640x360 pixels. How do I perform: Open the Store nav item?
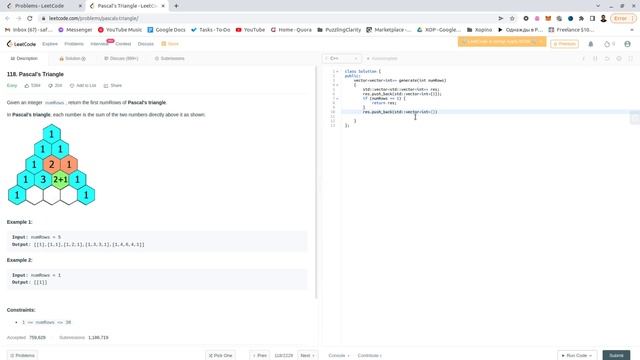pos(170,44)
